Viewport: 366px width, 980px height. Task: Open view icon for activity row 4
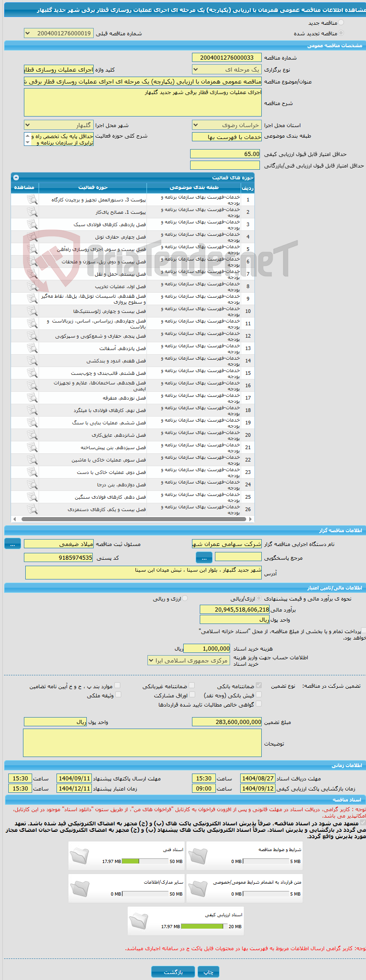point(32,237)
